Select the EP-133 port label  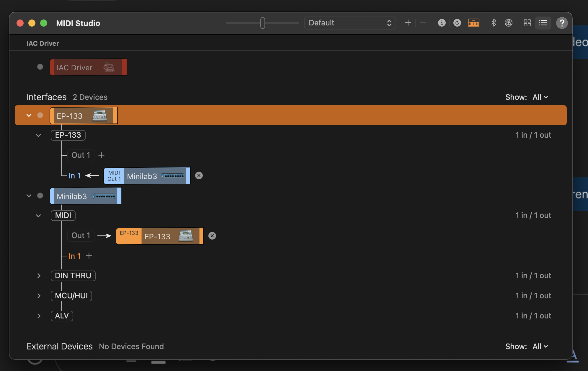(x=68, y=135)
